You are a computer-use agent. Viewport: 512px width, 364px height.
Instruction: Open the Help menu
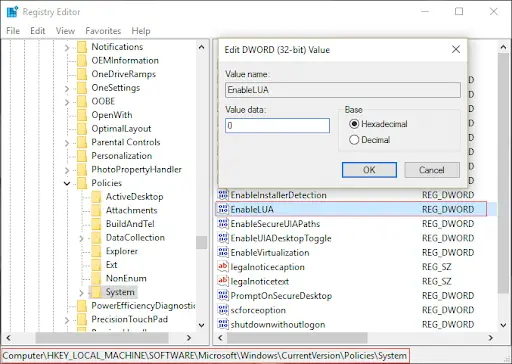click(141, 31)
